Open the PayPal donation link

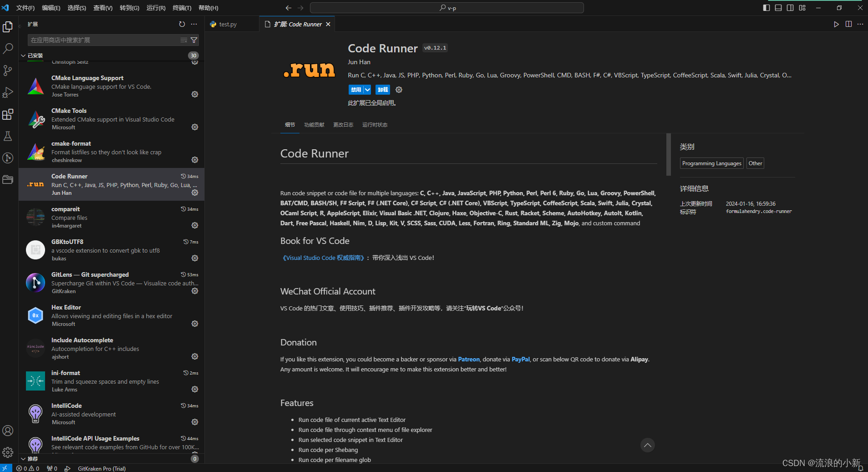[521, 359]
